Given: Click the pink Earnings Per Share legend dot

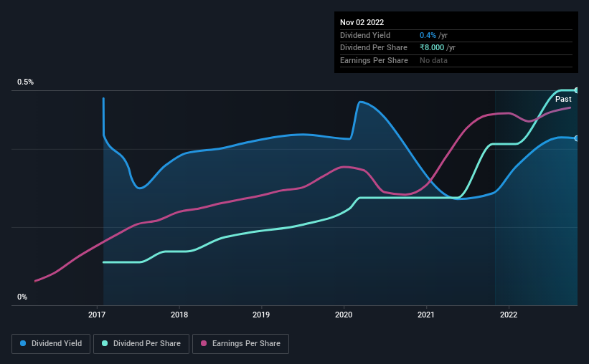Looking at the screenshot, I should [204, 343].
